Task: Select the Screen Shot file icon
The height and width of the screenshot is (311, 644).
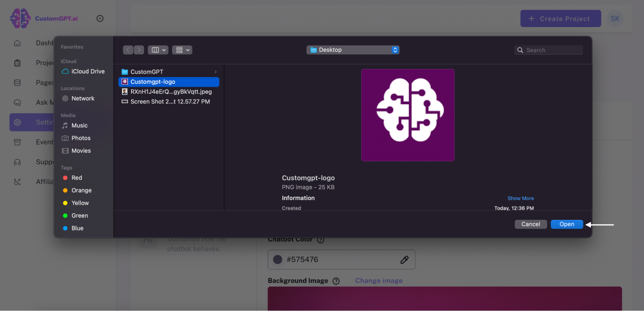Action: pos(125,102)
